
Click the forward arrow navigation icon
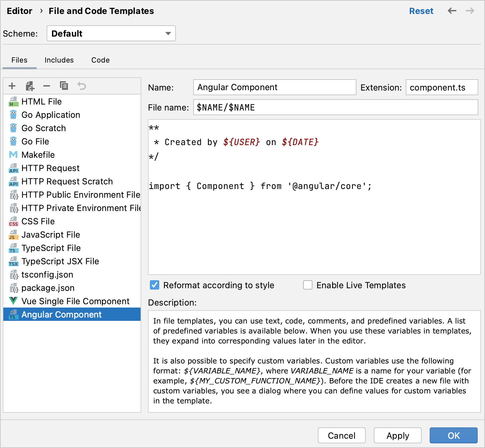(x=470, y=11)
